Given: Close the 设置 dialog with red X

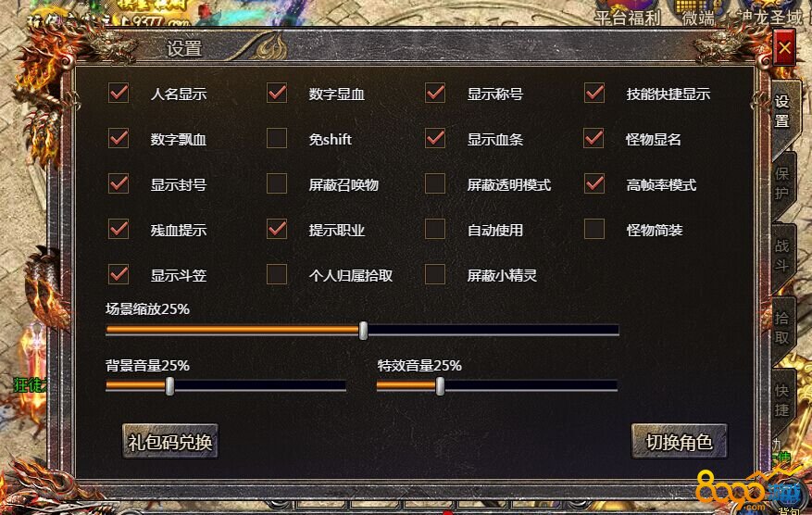Looking at the screenshot, I should (x=784, y=47).
